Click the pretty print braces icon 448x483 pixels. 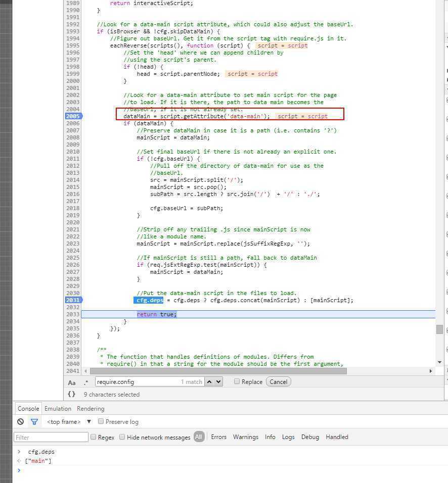[71, 394]
